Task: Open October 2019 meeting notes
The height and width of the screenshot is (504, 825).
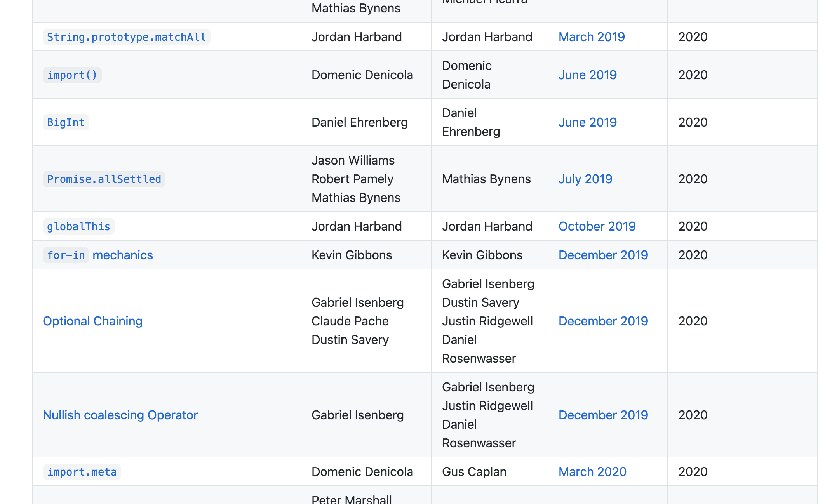Action: [x=597, y=226]
